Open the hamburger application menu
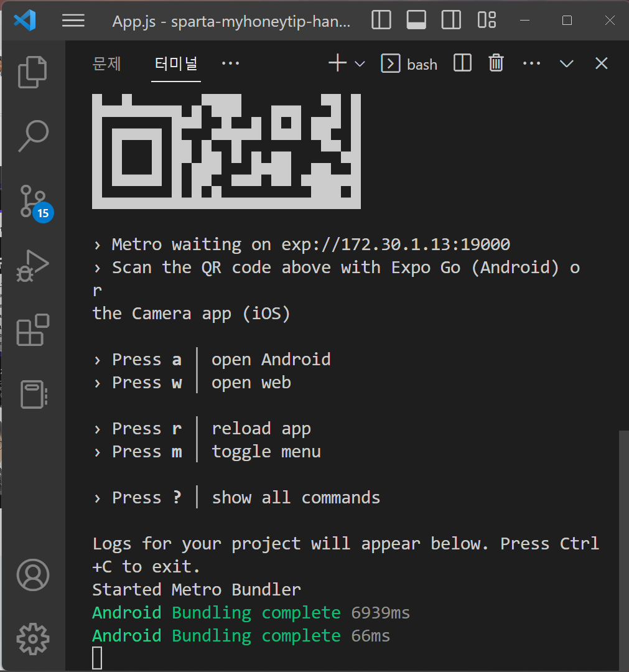This screenshot has height=672, width=629. [73, 21]
